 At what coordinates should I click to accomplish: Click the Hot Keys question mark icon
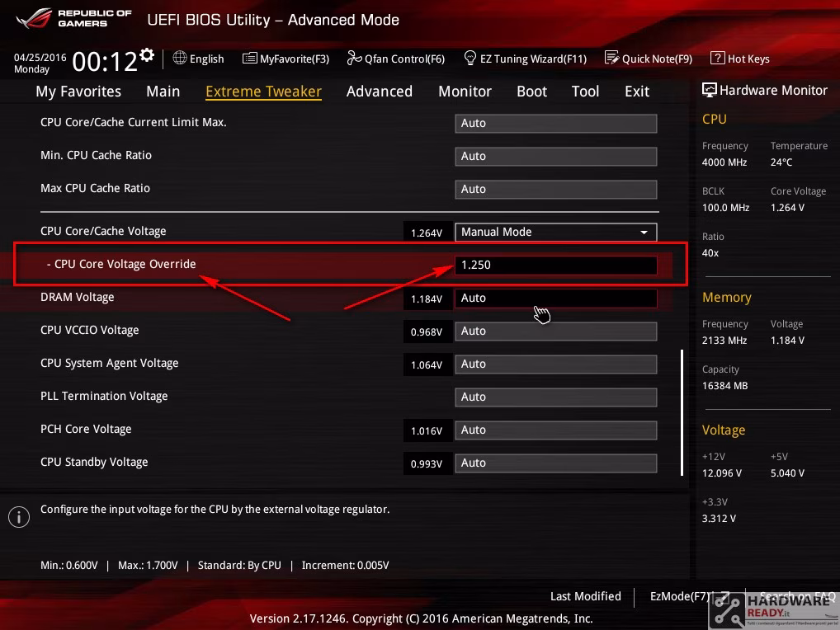click(x=717, y=58)
